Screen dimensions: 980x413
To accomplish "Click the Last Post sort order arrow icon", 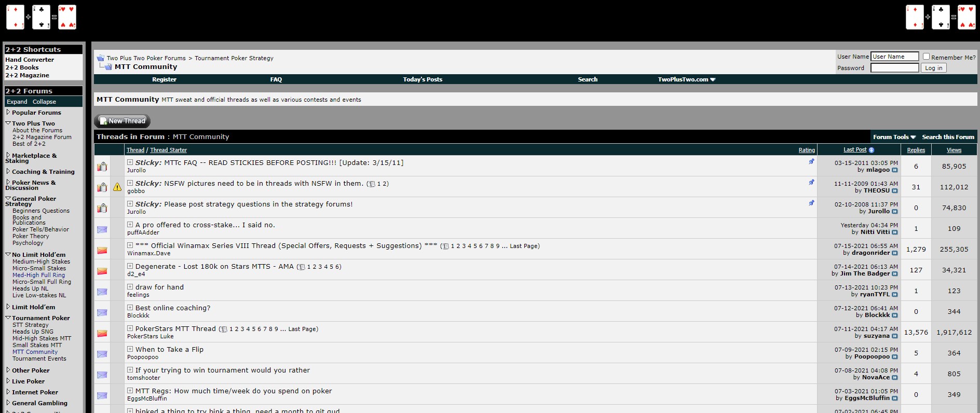I will point(872,150).
